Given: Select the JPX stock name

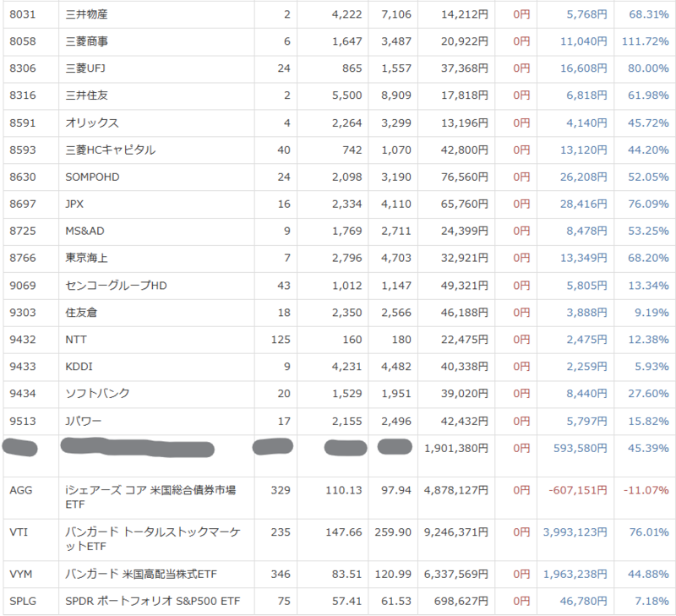Looking at the screenshot, I should point(74,204).
